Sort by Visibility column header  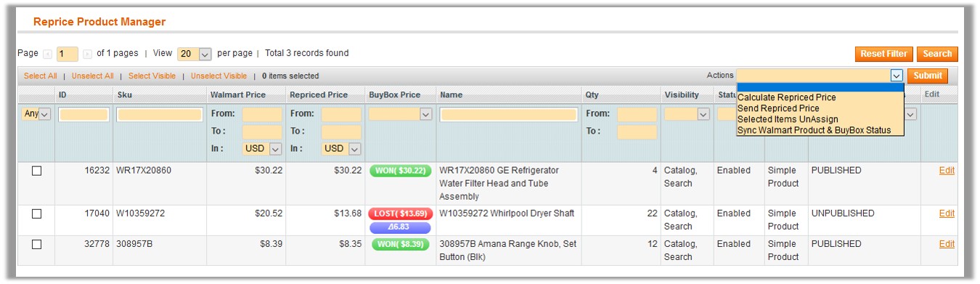point(682,95)
